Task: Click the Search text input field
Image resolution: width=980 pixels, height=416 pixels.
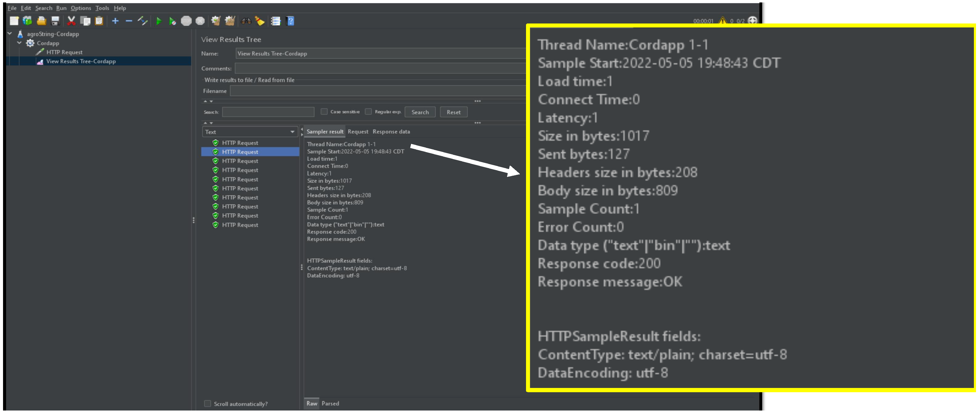Action: point(268,112)
